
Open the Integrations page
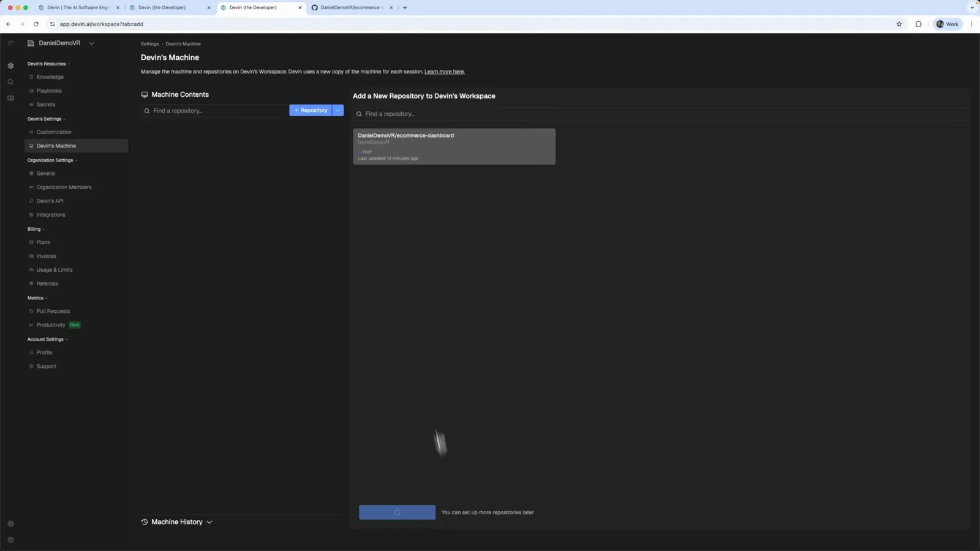51,215
